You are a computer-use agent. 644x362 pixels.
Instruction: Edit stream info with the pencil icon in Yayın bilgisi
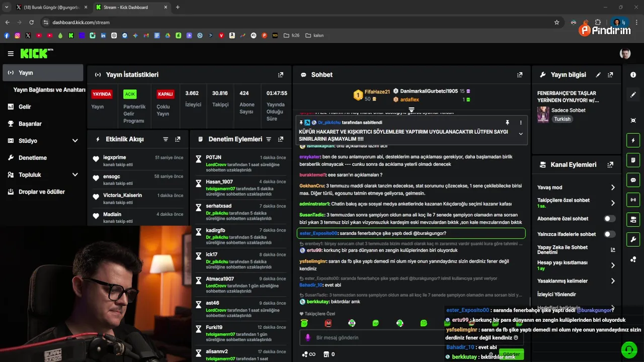click(x=598, y=74)
